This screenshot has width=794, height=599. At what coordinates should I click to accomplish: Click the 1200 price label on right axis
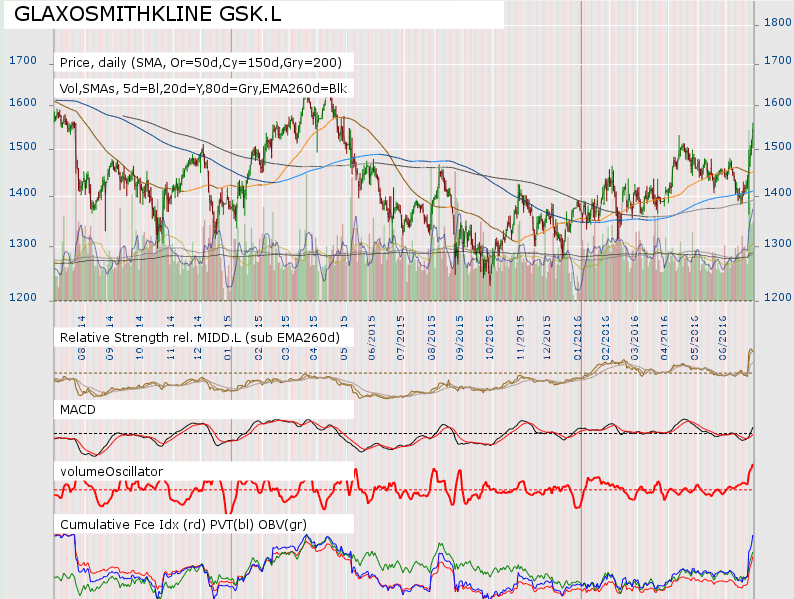(777, 298)
